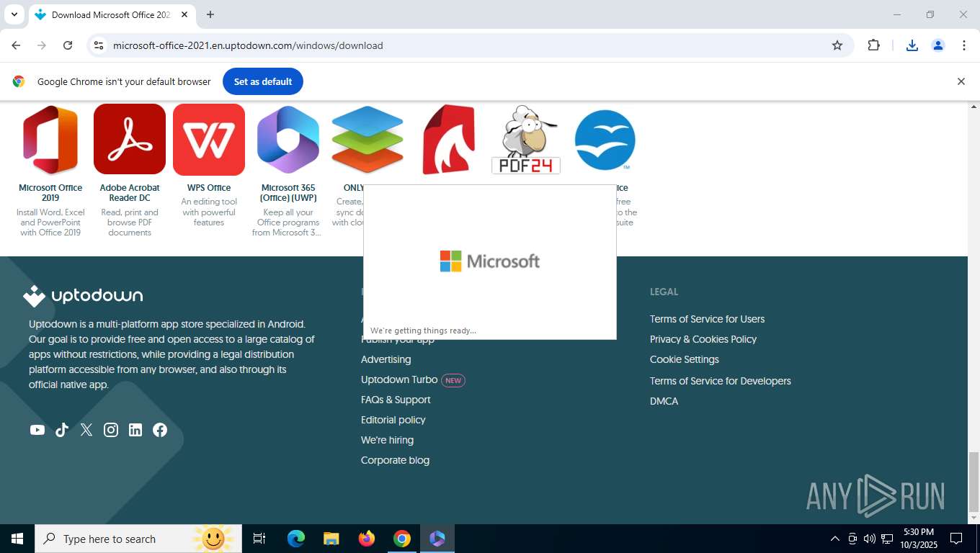980x553 pixels.
Task: Visit Uptodown's YouTube page
Action: pyautogui.click(x=37, y=430)
